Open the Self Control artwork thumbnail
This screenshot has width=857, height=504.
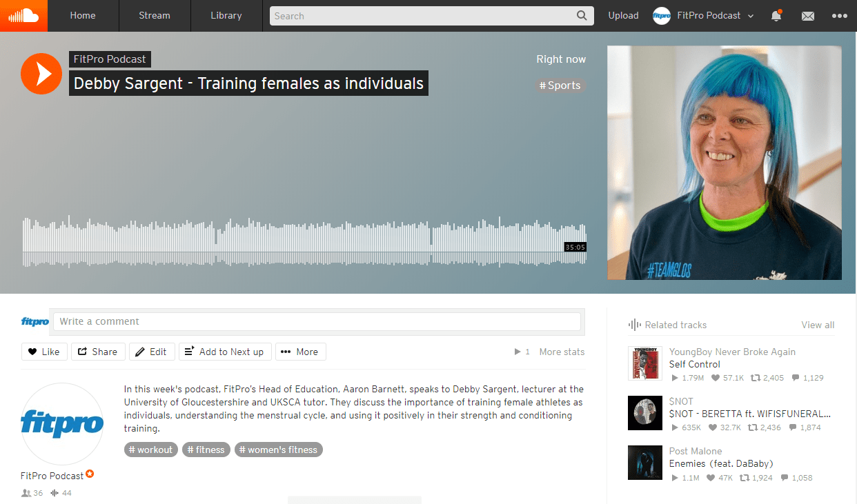(x=645, y=363)
